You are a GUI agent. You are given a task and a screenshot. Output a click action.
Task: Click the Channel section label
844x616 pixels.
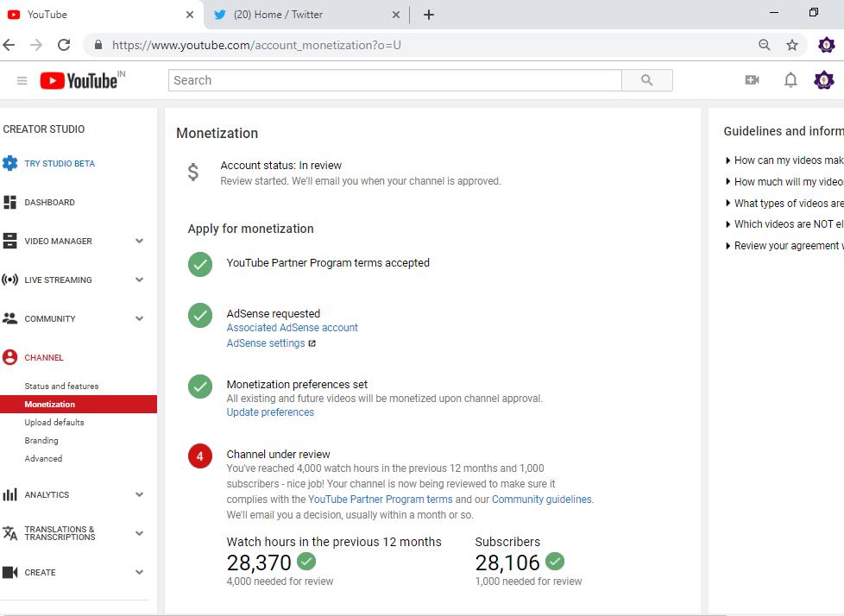click(x=44, y=358)
